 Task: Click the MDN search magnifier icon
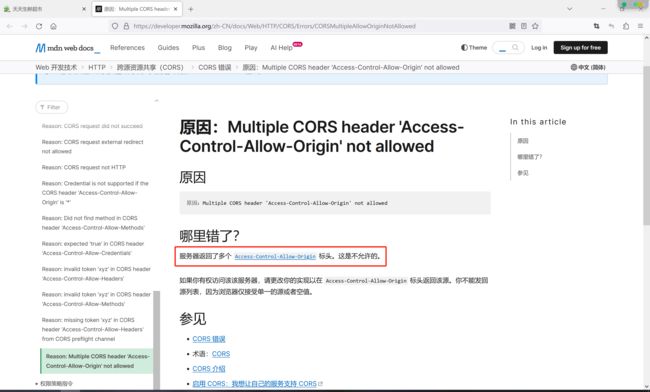515,48
